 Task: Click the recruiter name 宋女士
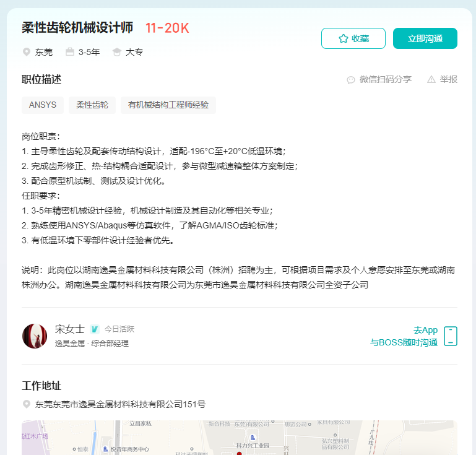(70, 329)
